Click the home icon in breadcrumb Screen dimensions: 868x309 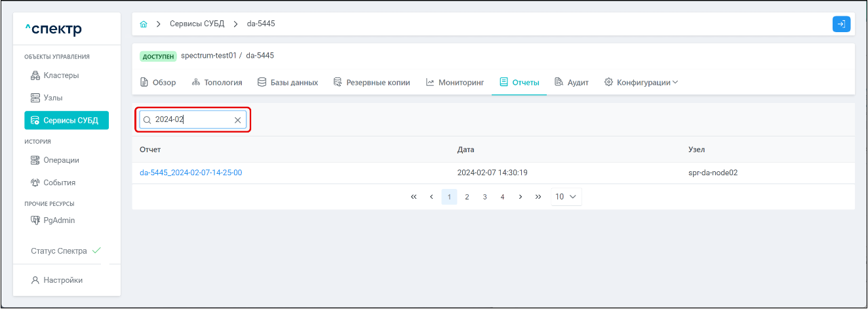[x=144, y=24]
